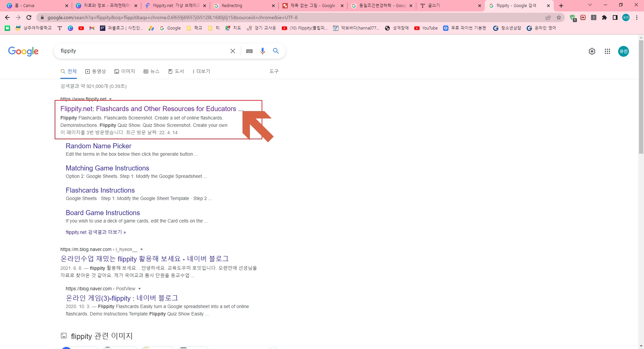Clear the search box with X

(232, 51)
